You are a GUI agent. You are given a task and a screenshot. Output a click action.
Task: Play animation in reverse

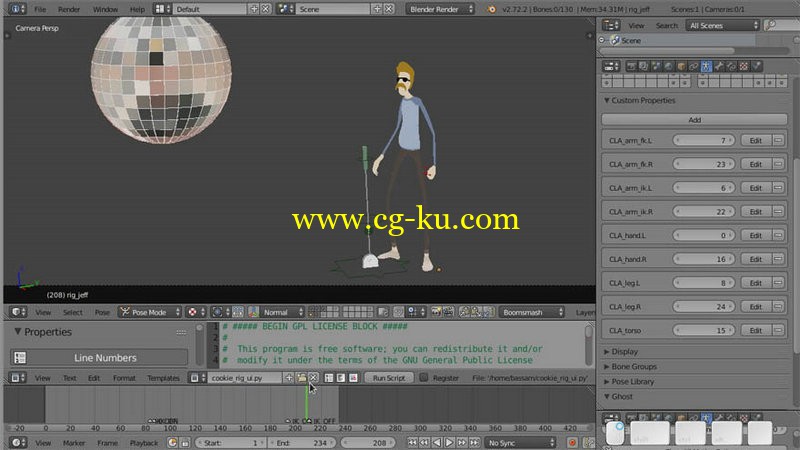[x=437, y=442]
